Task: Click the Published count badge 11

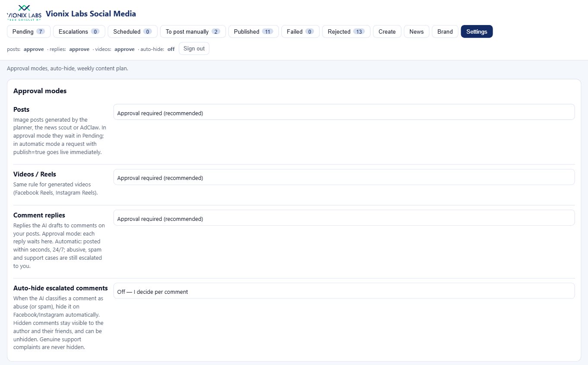Action: 268,31
